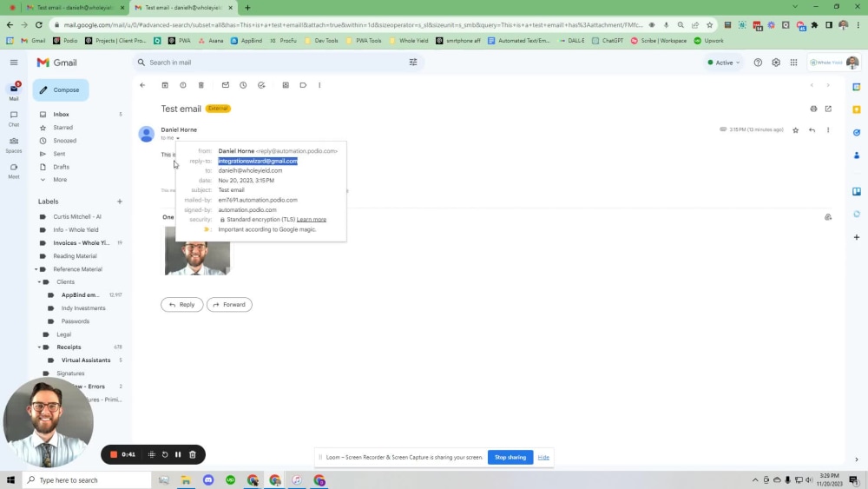
Task: Restart Loom recording icon
Action: click(165, 454)
